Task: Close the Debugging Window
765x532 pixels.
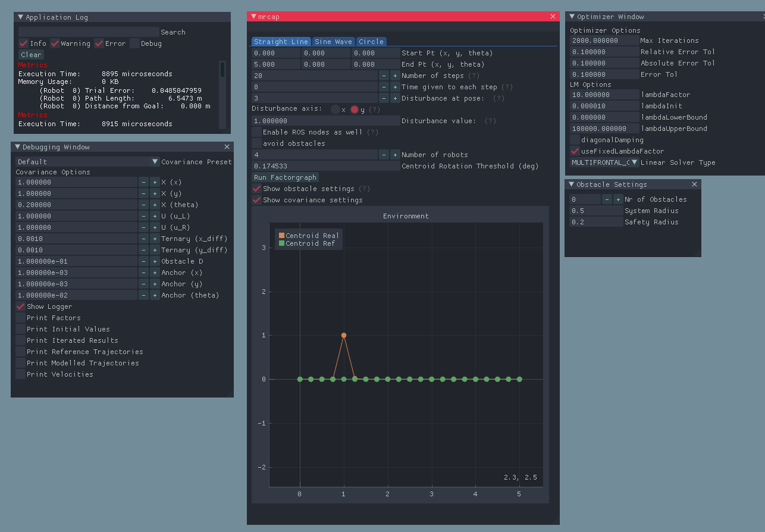Action: [227, 147]
